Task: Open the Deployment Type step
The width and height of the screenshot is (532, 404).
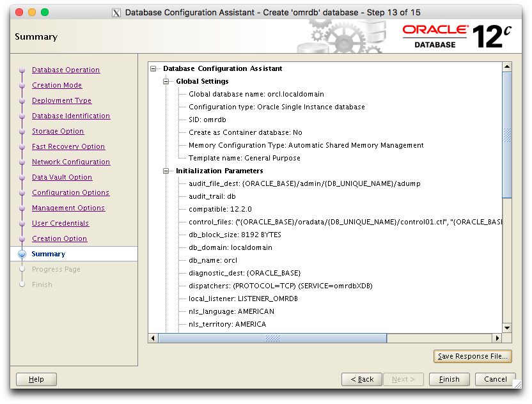Action: pos(62,100)
